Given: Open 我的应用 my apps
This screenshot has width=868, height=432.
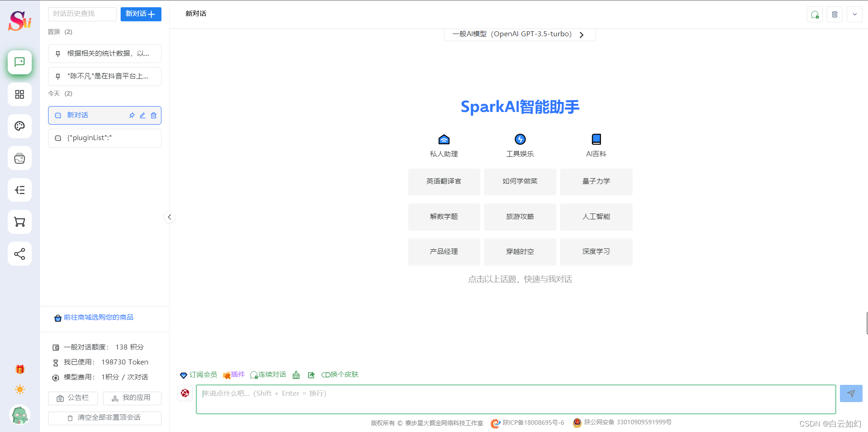Looking at the screenshot, I should 132,398.
